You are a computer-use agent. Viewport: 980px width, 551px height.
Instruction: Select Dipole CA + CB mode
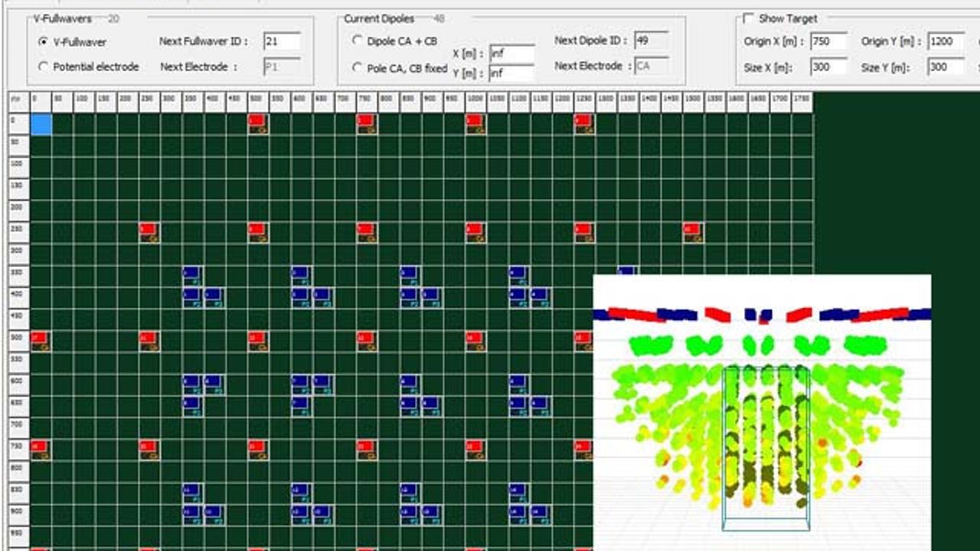(x=357, y=41)
